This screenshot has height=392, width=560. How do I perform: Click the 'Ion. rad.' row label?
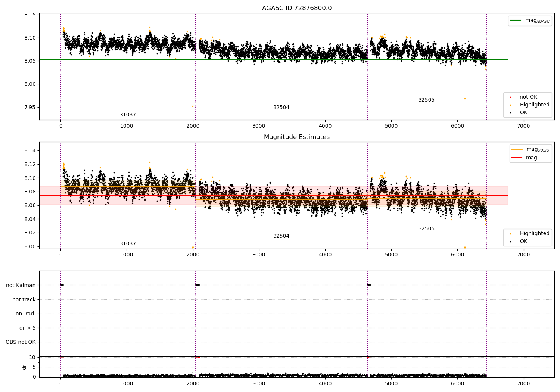click(x=25, y=314)
